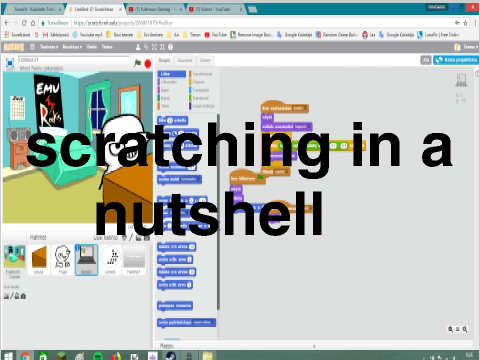The image size is (480, 360).
Task: Open Steam from the taskbar
Action: 171,356
